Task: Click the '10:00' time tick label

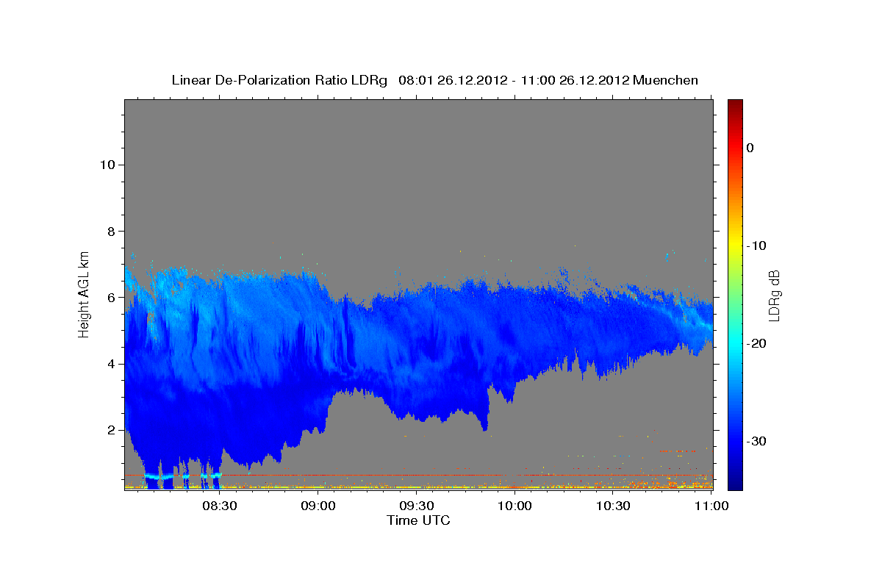Action: [514, 506]
